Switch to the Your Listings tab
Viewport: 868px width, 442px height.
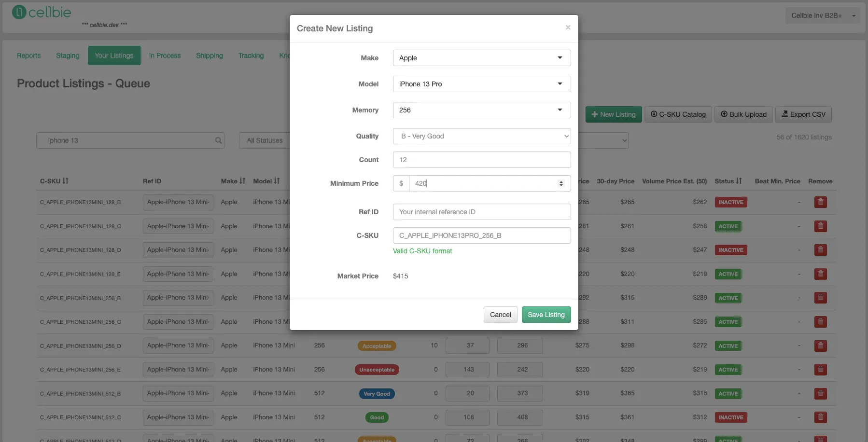point(114,55)
